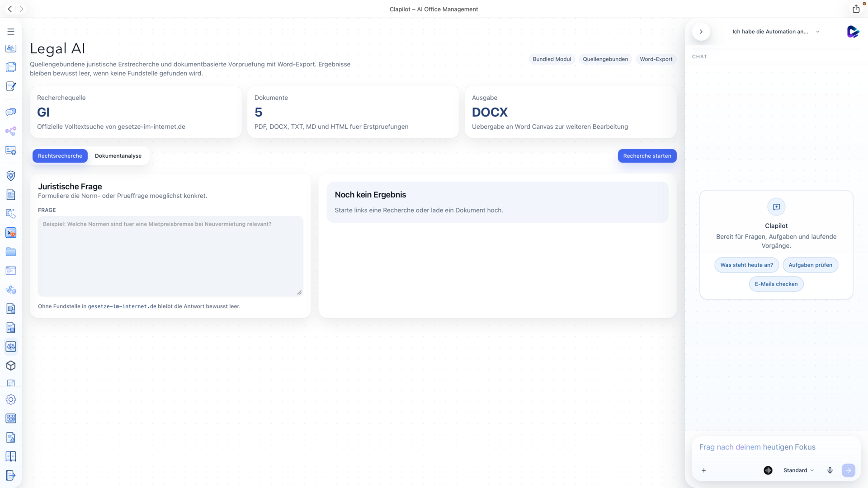Focus the Frage text area

[170, 256]
